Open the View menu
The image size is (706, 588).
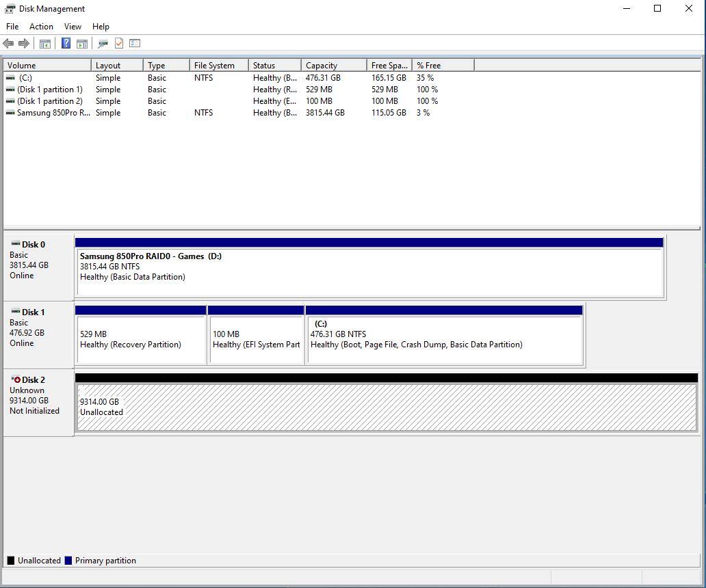pos(73,27)
